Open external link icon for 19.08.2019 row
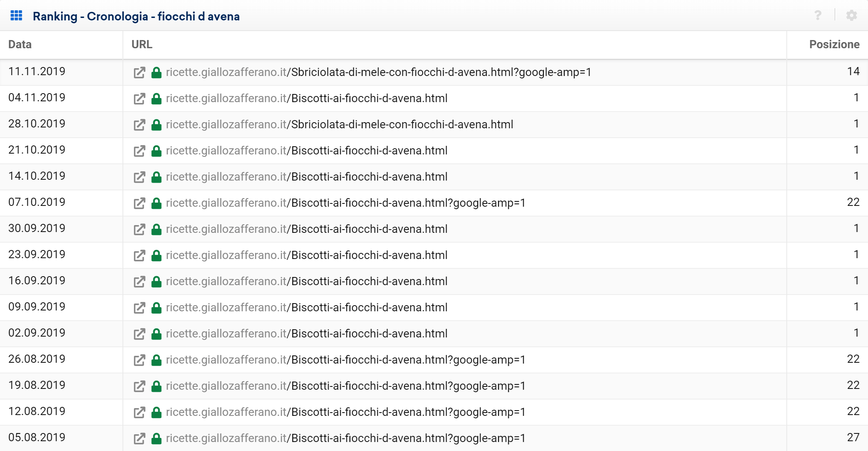This screenshot has width=868, height=451. click(x=139, y=386)
